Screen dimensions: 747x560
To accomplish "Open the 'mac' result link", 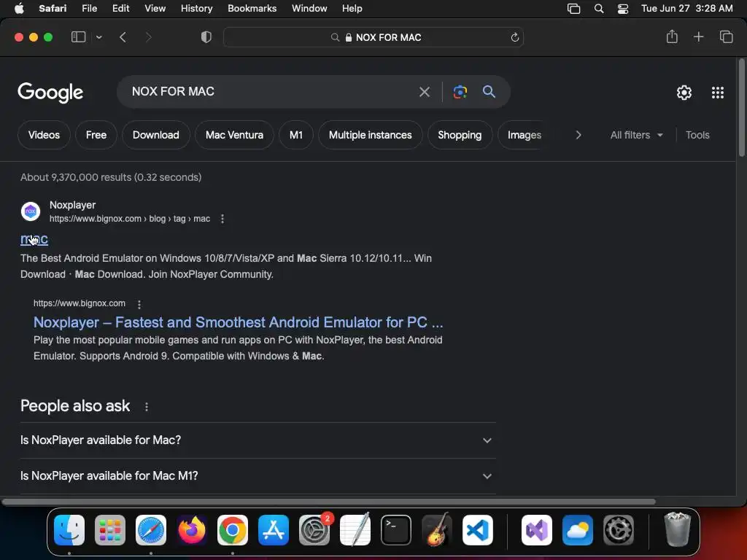I will coord(34,238).
